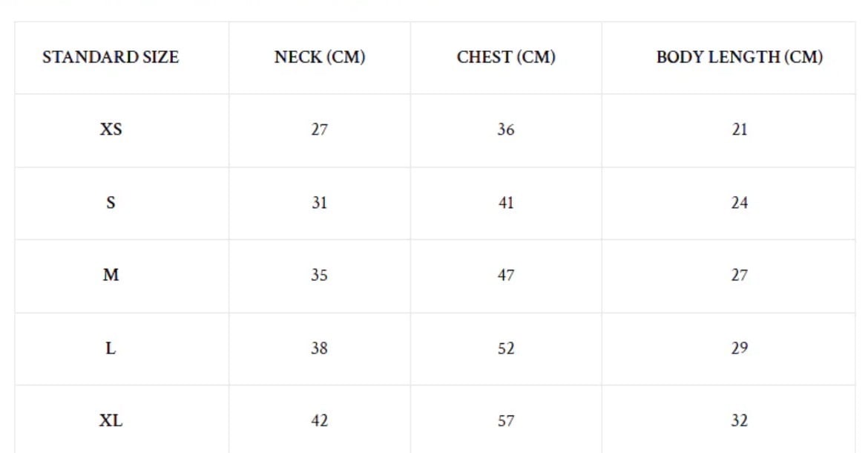Select the XL size row label

click(x=111, y=420)
